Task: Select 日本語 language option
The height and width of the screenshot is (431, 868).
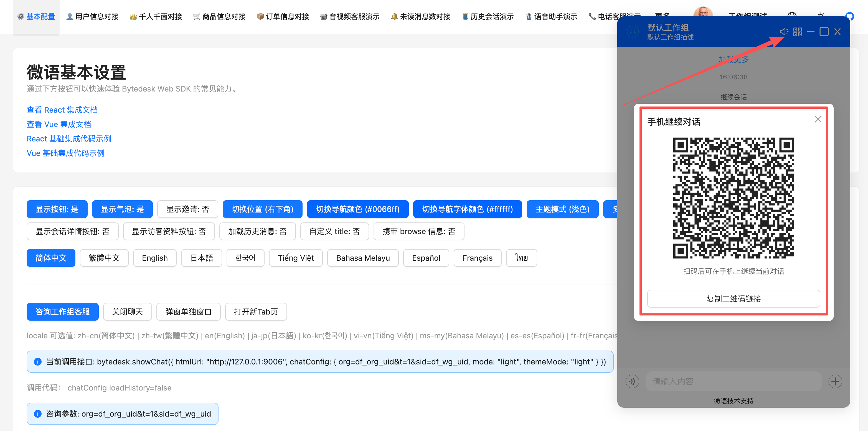Action: click(202, 258)
